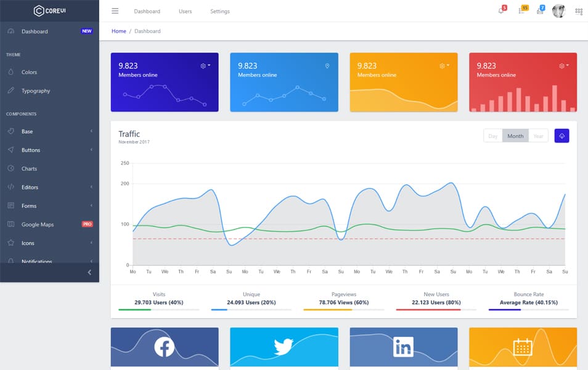The height and width of the screenshot is (370, 588).
Task: Click the LinkedIn card icon
Action: tap(403, 347)
